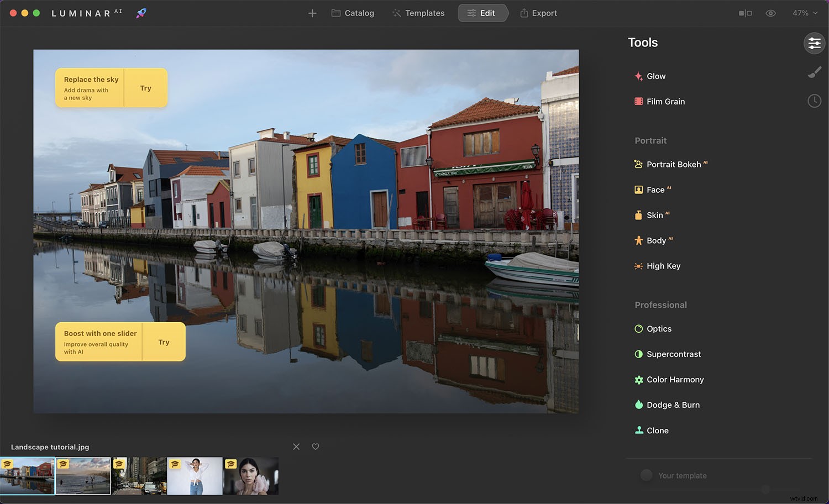This screenshot has height=504, width=829.
Task: Open the Color Harmony tool
Action: point(675,380)
